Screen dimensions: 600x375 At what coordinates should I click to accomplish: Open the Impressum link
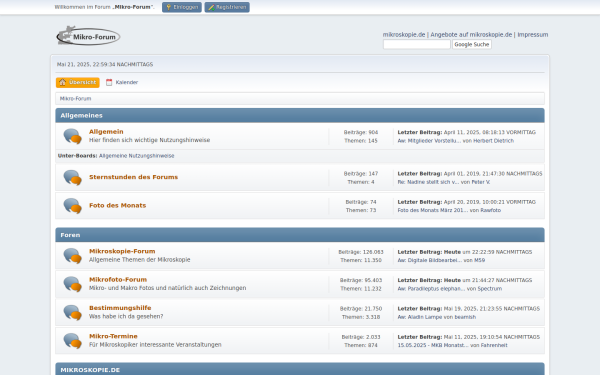click(x=533, y=34)
